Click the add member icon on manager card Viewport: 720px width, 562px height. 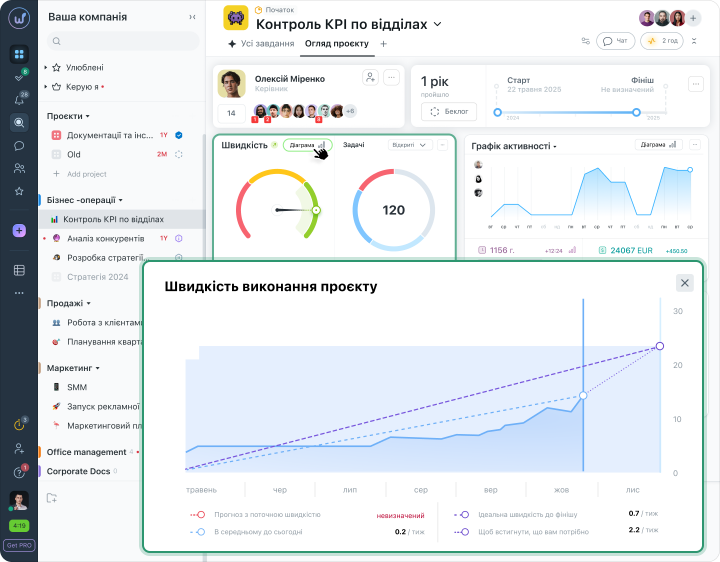[x=370, y=77]
